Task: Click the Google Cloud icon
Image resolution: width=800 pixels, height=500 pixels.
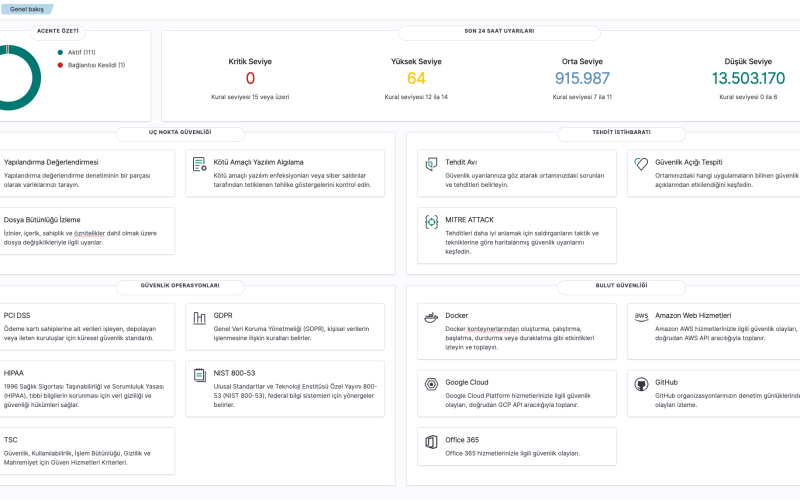Action: click(x=431, y=384)
